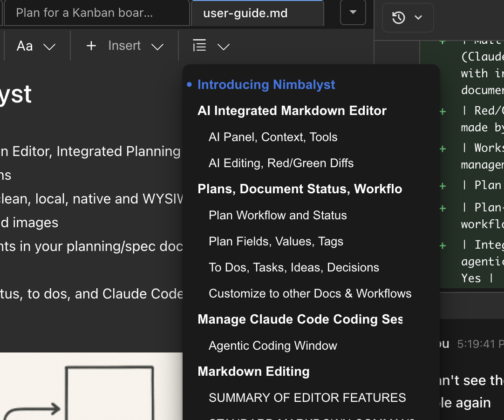Select the user-guide.md tab
504x420 pixels.
(258, 14)
